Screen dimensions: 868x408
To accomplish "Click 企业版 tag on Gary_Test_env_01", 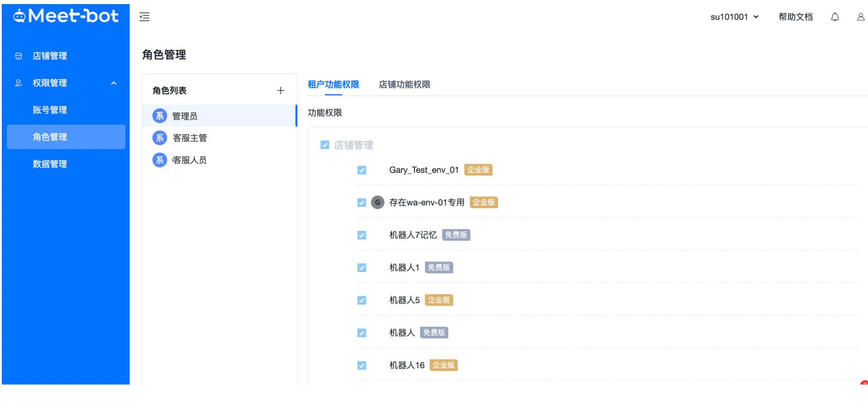I will tap(478, 170).
